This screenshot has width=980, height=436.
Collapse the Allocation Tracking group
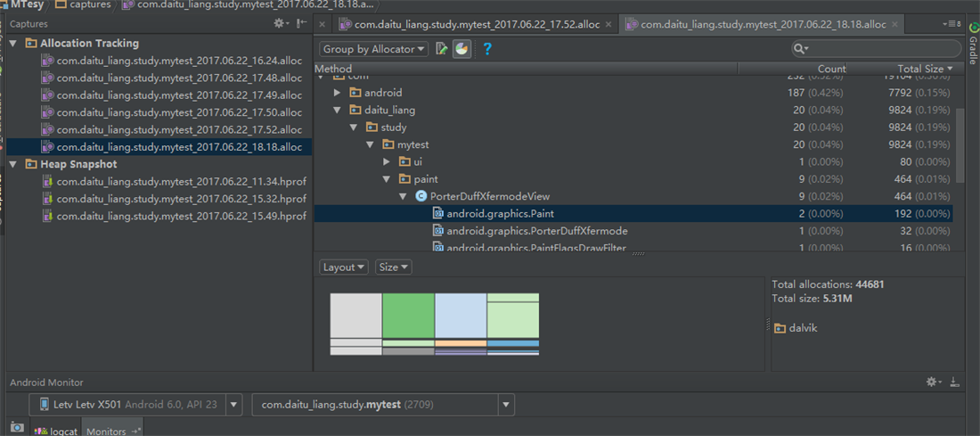pyautogui.click(x=13, y=44)
